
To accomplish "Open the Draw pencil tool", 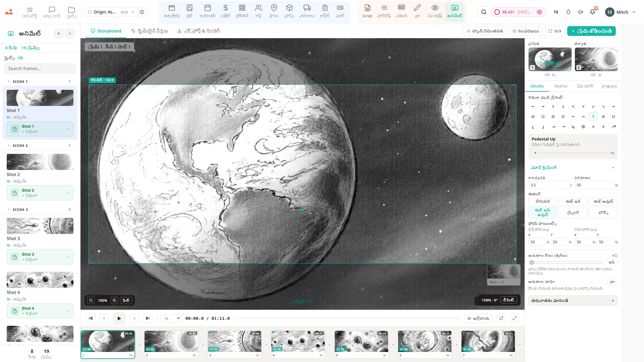I will [x=417, y=12].
